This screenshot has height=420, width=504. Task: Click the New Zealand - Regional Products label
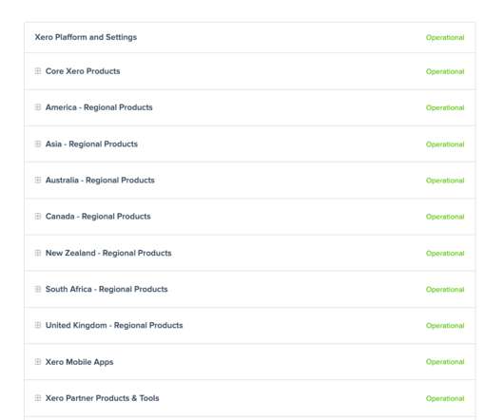click(108, 253)
